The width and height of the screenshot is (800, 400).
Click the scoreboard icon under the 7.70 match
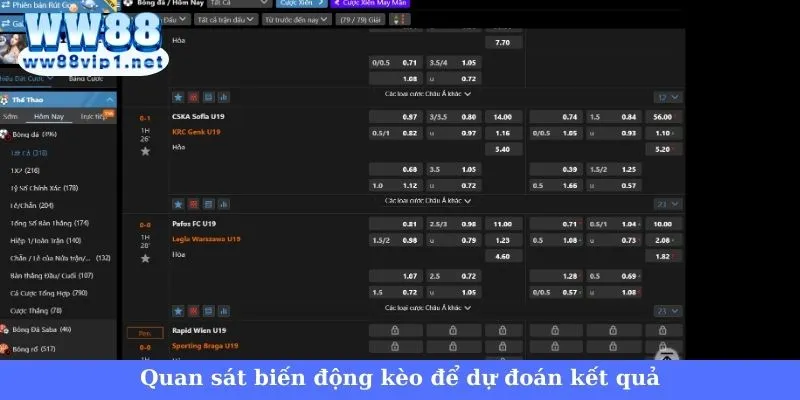[x=208, y=97]
